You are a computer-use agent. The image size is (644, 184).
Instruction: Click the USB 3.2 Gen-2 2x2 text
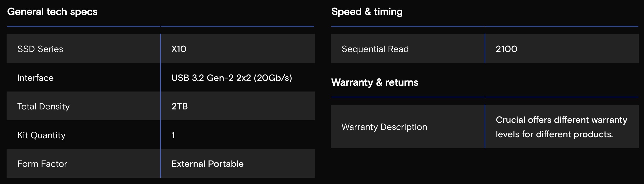tap(211, 78)
